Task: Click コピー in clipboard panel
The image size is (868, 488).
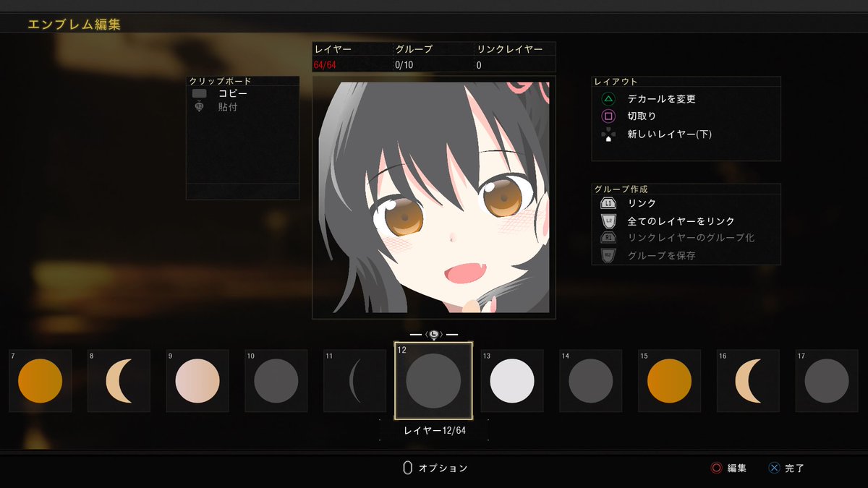Action: 233,94
